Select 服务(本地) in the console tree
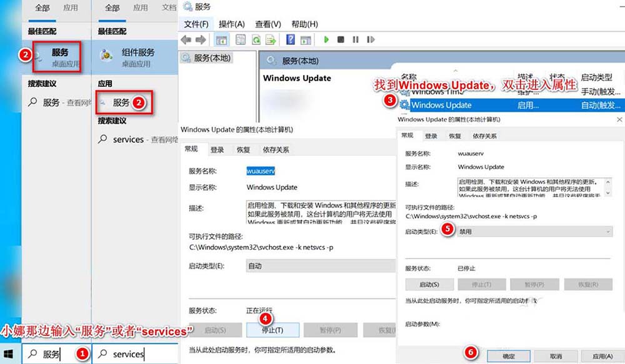The width and height of the screenshot is (625, 364). pos(206,58)
